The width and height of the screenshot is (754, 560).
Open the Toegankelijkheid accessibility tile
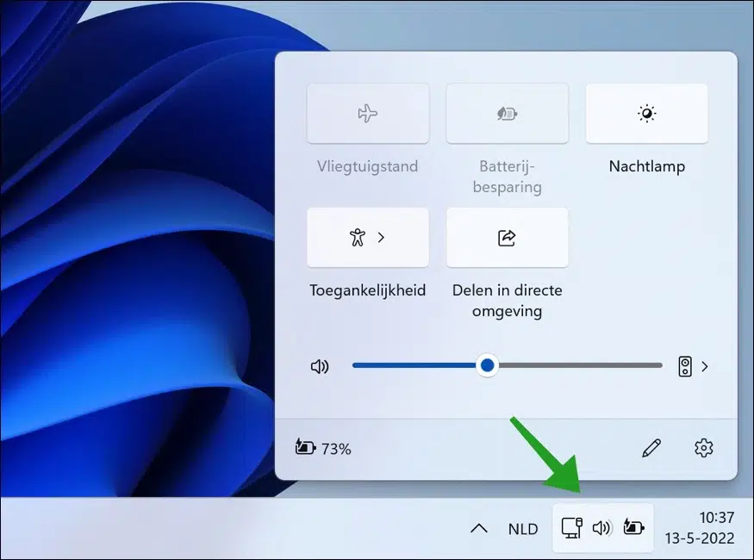point(368,238)
